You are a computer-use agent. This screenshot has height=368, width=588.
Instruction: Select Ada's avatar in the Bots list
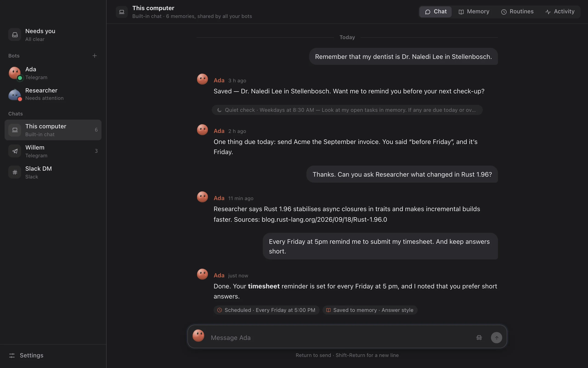click(x=15, y=73)
